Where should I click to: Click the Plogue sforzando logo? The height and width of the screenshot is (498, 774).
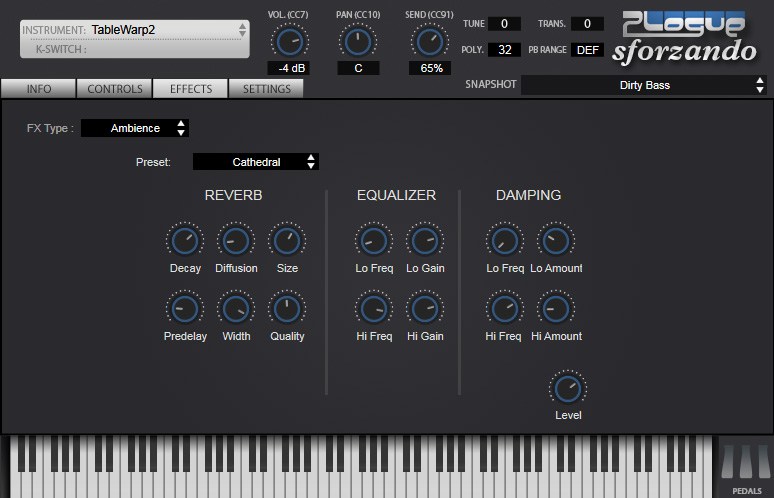point(685,38)
